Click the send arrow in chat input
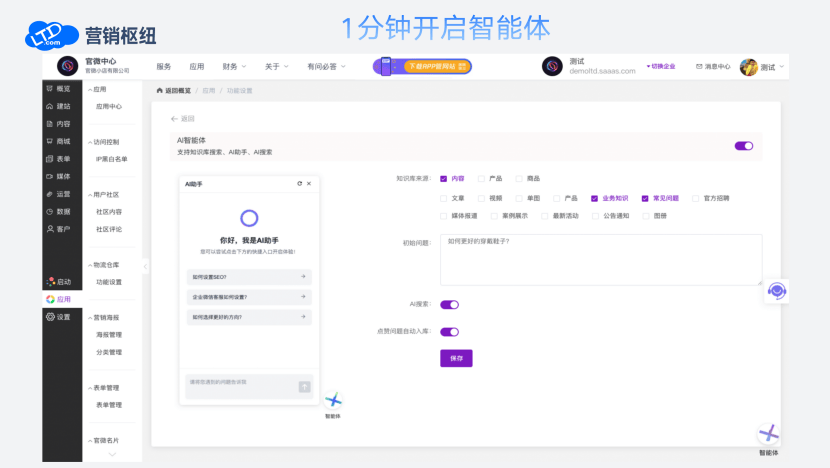The image size is (830, 468). click(304, 386)
